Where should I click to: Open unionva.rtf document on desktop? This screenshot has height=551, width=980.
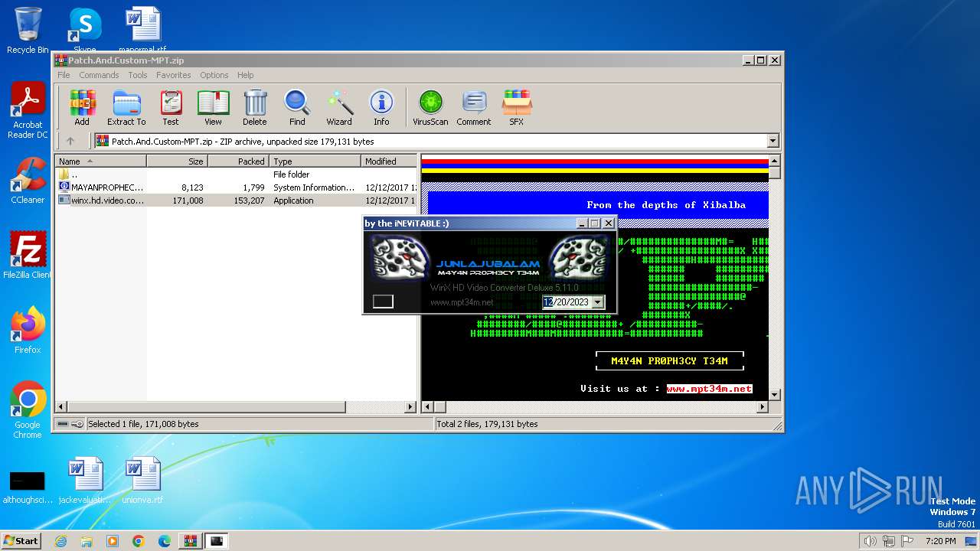tap(142, 481)
